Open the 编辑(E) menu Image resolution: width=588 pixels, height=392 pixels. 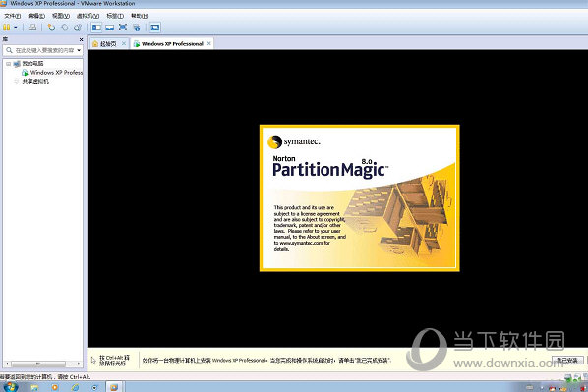[x=36, y=16]
